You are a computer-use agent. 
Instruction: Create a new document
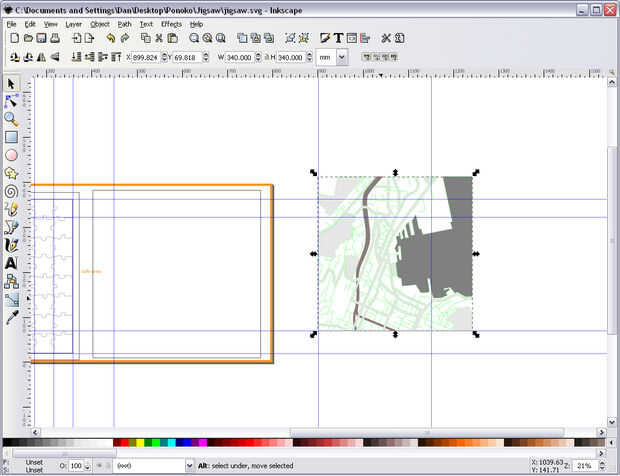coord(15,38)
